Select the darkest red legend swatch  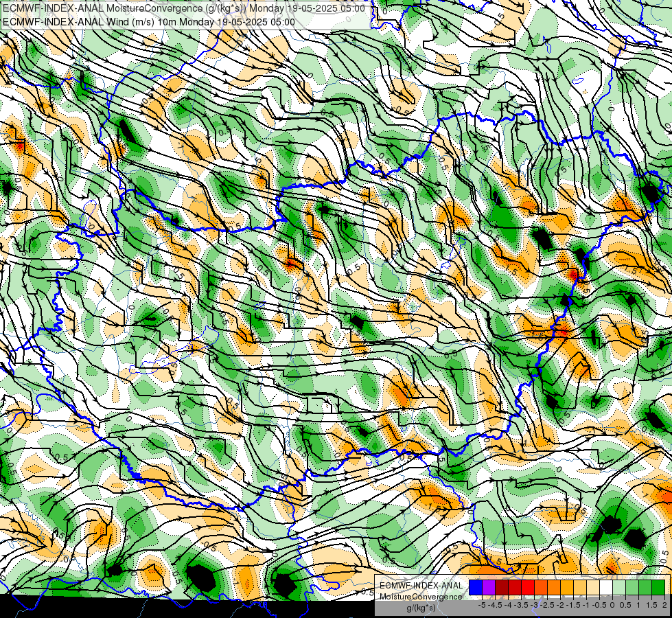point(502,588)
